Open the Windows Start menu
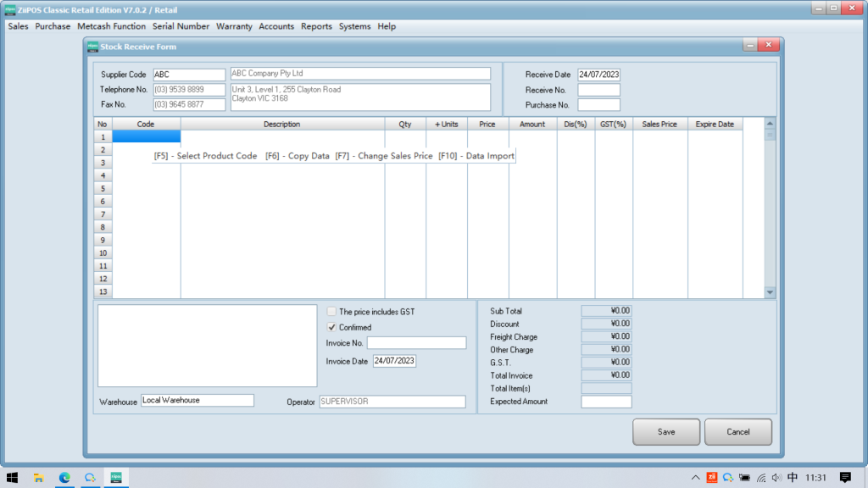Image resolution: width=868 pixels, height=488 pixels. 14,477
